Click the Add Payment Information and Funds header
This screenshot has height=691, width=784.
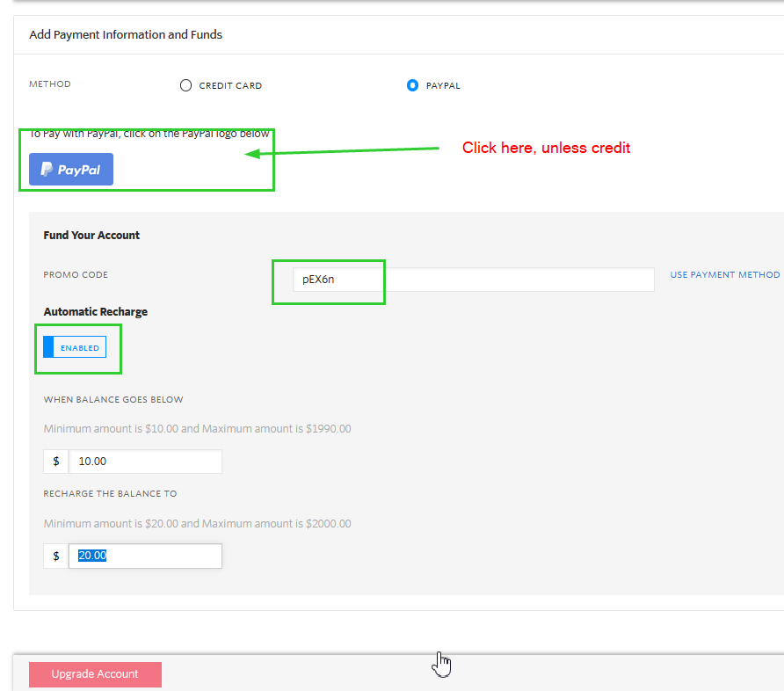pyautogui.click(x=126, y=35)
